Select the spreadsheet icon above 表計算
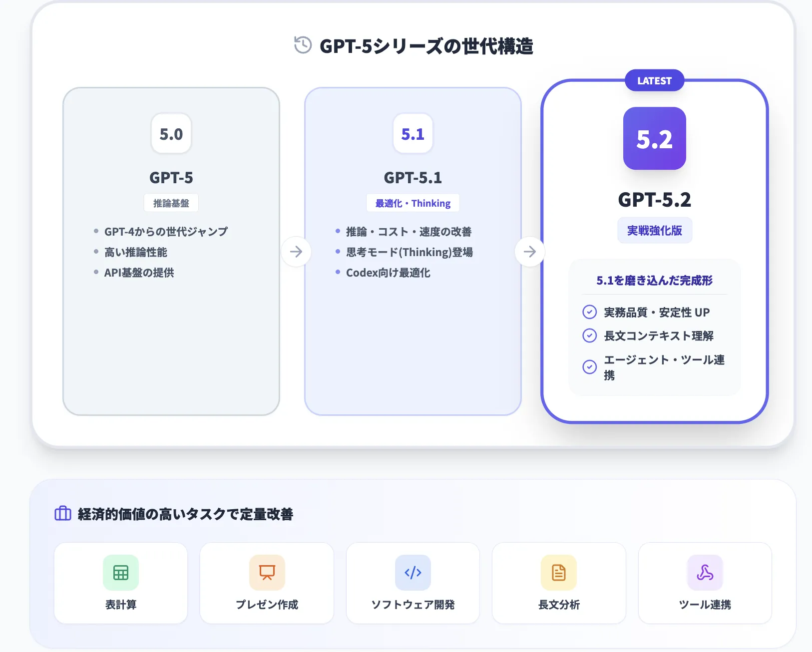This screenshot has width=812, height=652. [x=121, y=573]
